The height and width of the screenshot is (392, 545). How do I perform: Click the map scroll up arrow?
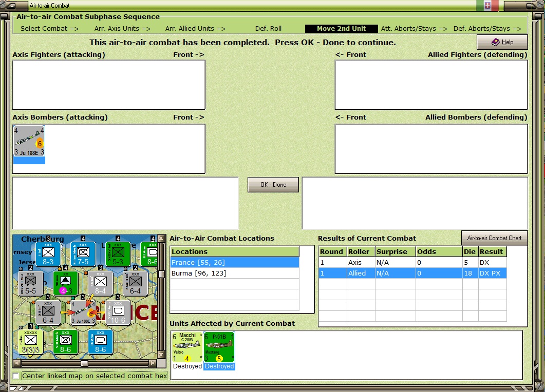point(161,238)
